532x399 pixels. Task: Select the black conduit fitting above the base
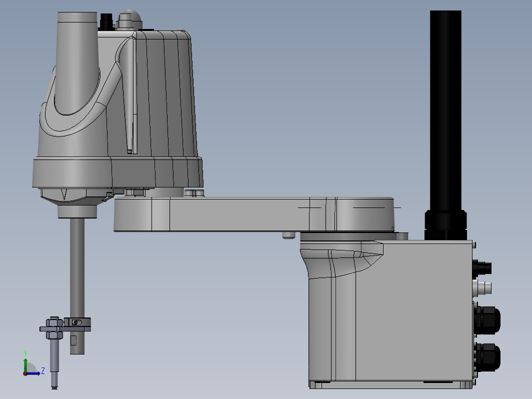[x=445, y=224]
